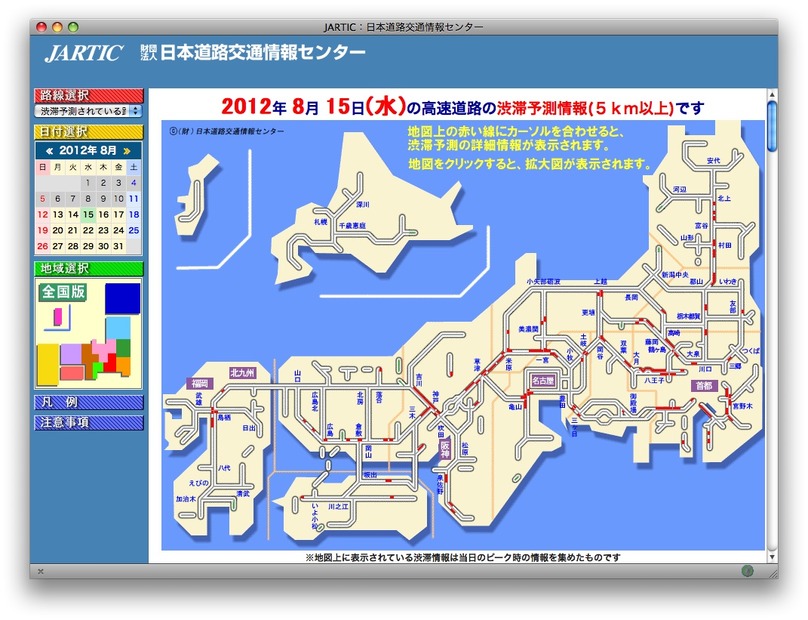Click the 福岡 area label on map
The height and width of the screenshot is (620, 808).
[200, 383]
